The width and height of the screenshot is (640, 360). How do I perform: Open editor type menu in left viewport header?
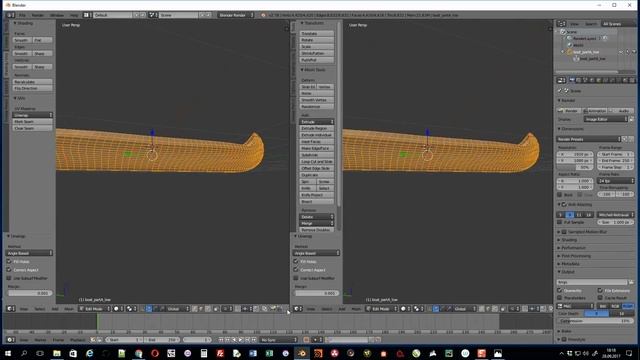(11, 309)
